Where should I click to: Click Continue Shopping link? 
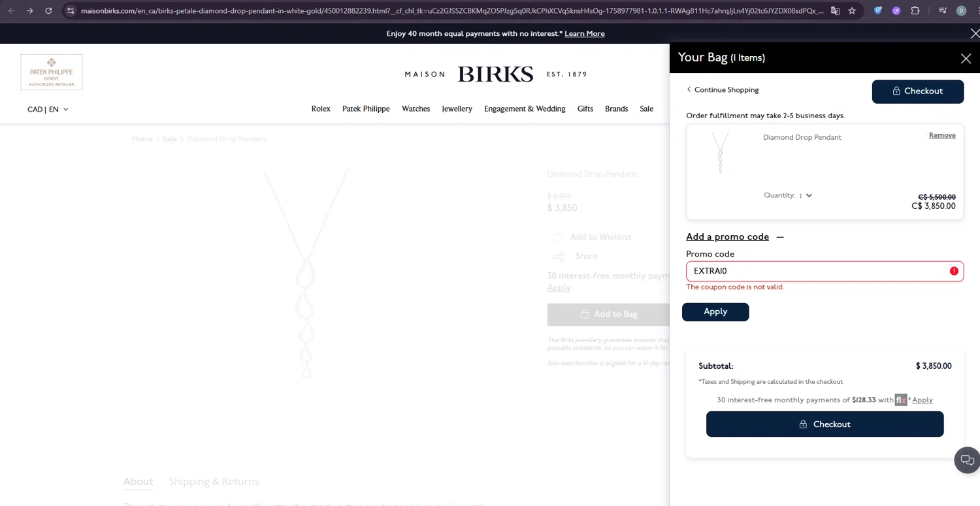coord(723,89)
